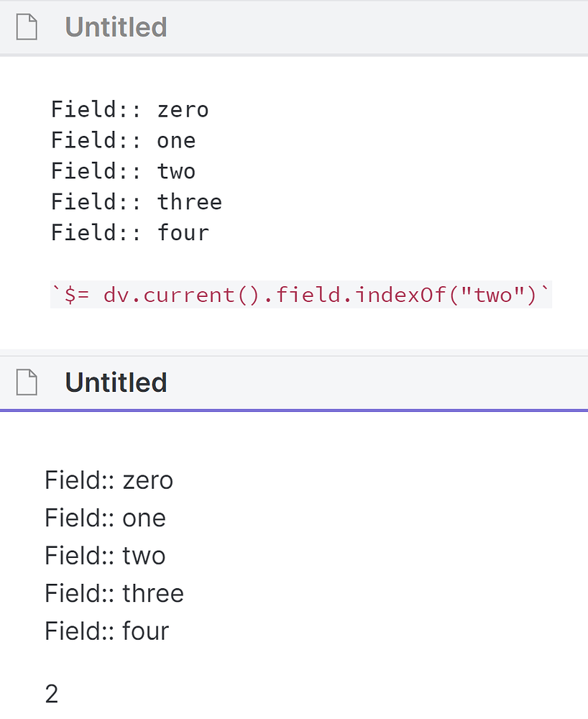
Task: Click the document icon beside the top Untitled title
Action: click(x=26, y=27)
